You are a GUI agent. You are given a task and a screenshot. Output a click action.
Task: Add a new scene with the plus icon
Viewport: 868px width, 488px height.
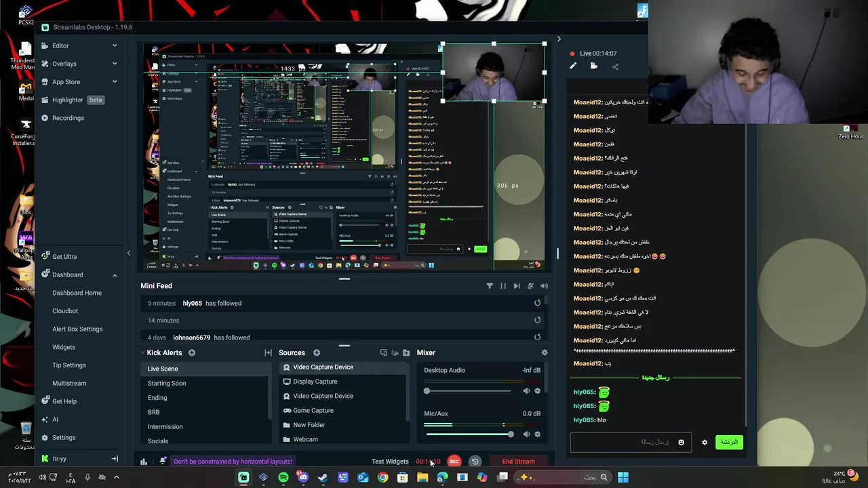(192, 352)
